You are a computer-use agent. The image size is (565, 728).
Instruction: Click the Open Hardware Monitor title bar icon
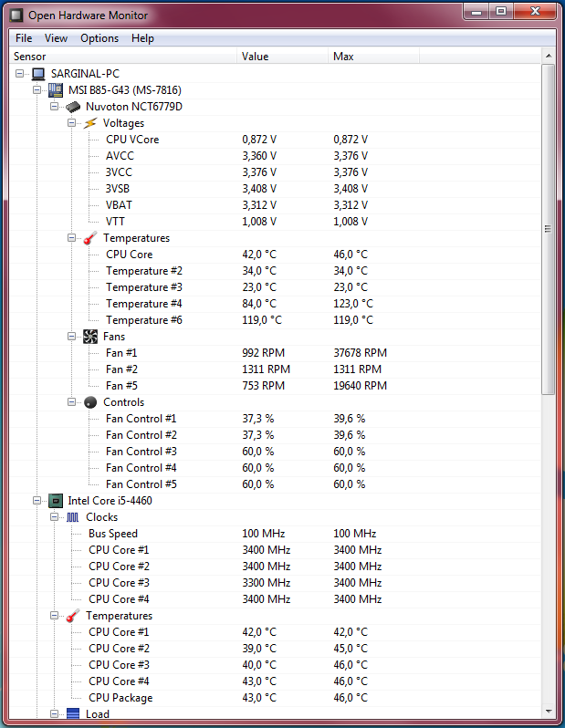[x=16, y=16]
